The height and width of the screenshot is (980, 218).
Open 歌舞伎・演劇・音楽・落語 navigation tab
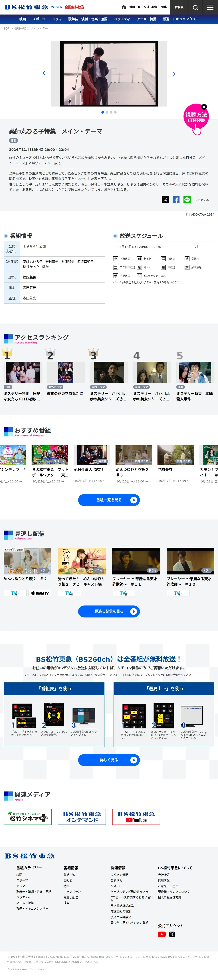(88, 19)
